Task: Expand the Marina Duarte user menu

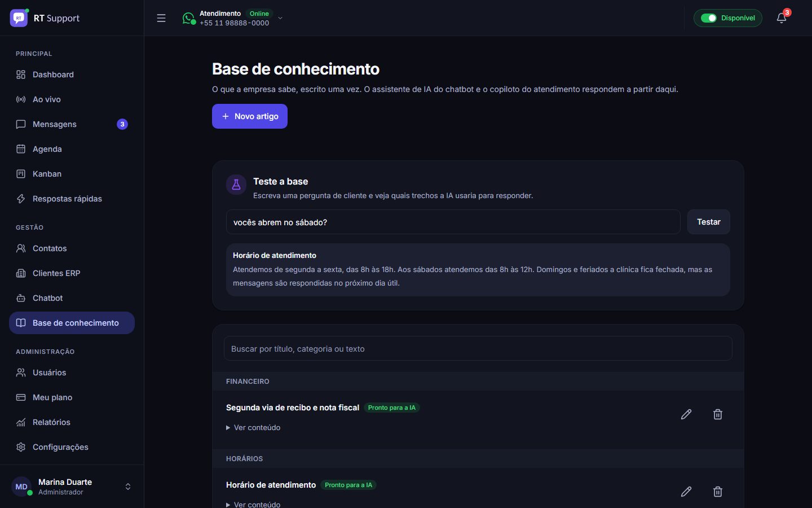Action: [128, 487]
